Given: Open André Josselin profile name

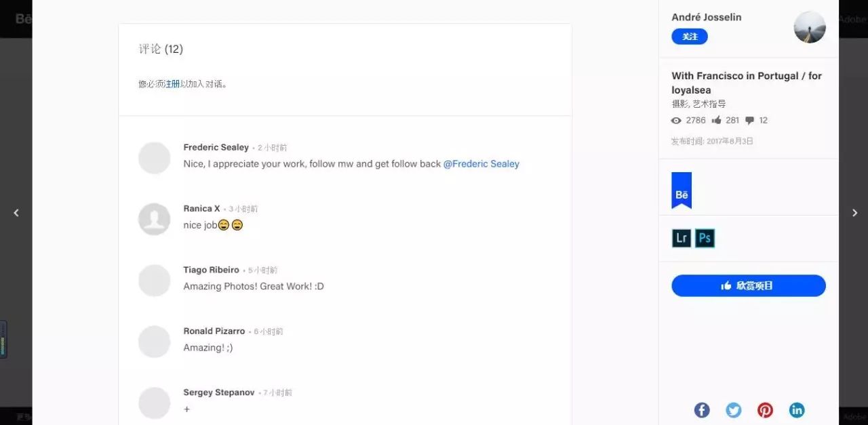Looking at the screenshot, I should click(707, 17).
